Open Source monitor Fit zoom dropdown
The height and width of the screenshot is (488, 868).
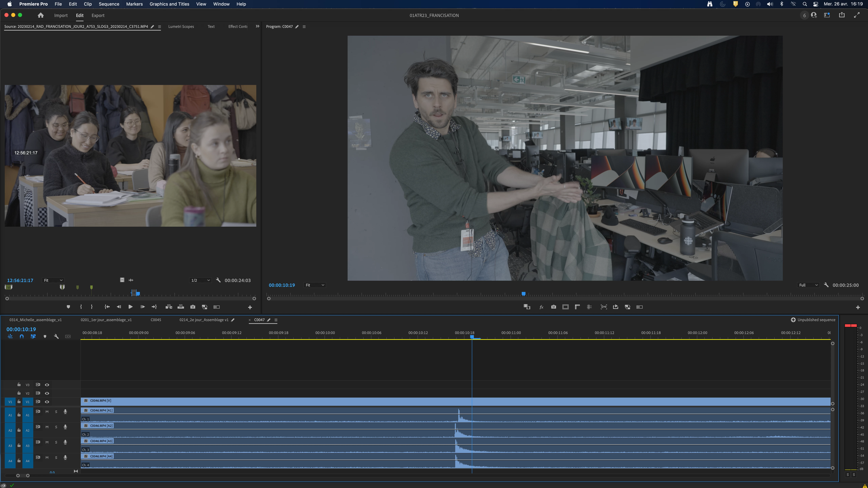[53, 280]
